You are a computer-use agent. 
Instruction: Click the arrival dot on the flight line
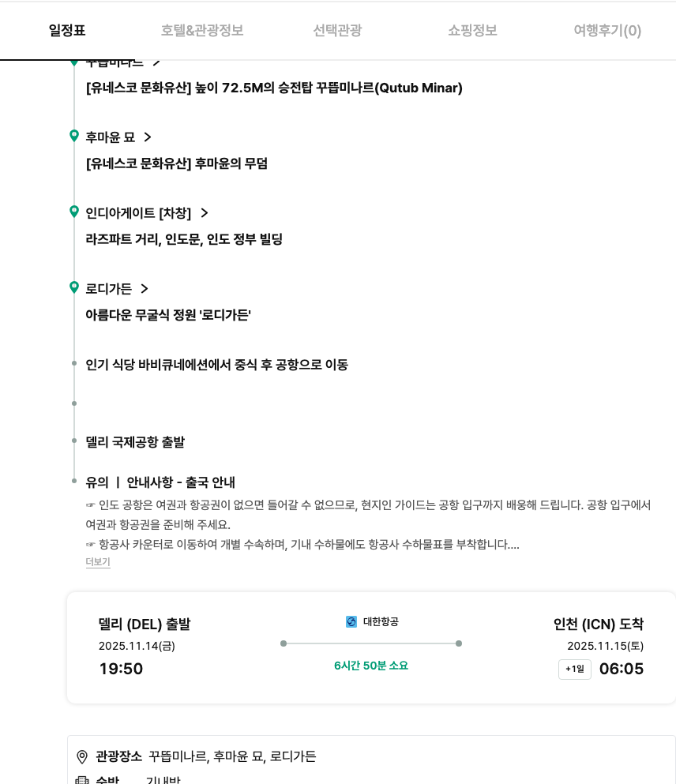pyautogui.click(x=459, y=643)
